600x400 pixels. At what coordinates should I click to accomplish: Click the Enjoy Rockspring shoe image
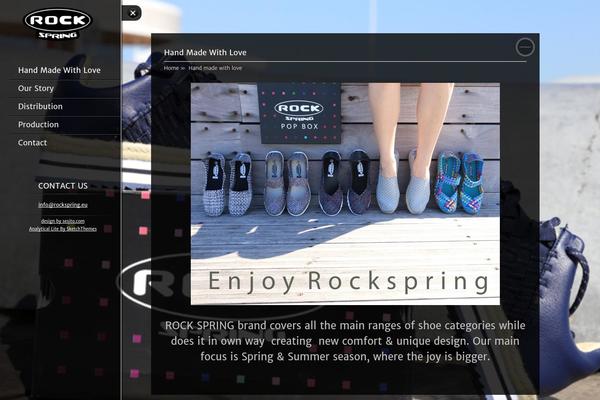pyautogui.click(x=345, y=194)
